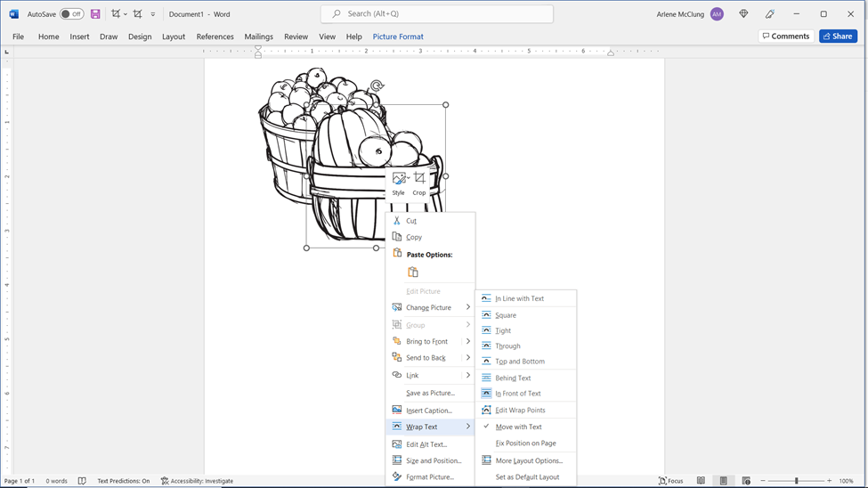Switch to Read Mode view icon
Viewport: 868px width, 488px height.
tap(701, 481)
